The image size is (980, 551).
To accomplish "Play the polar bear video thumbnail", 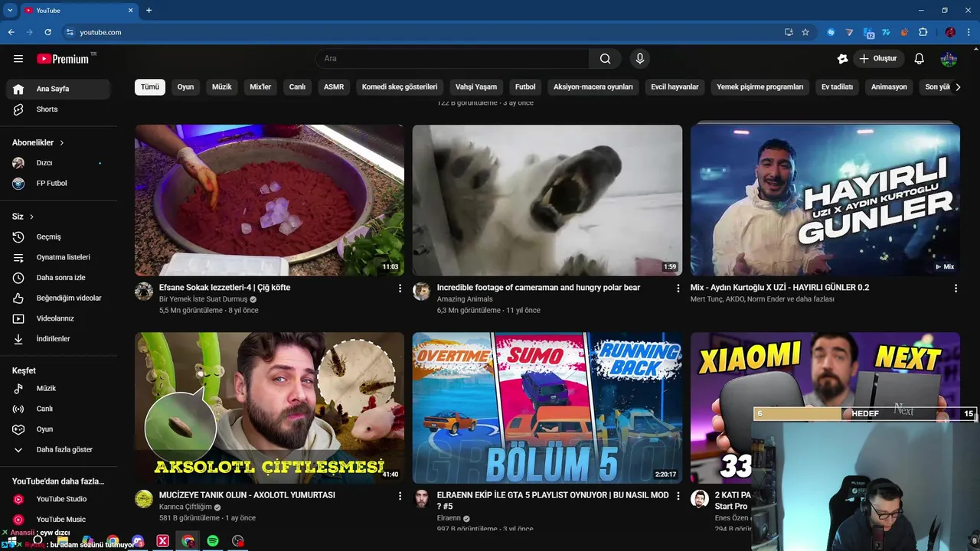I will (547, 201).
